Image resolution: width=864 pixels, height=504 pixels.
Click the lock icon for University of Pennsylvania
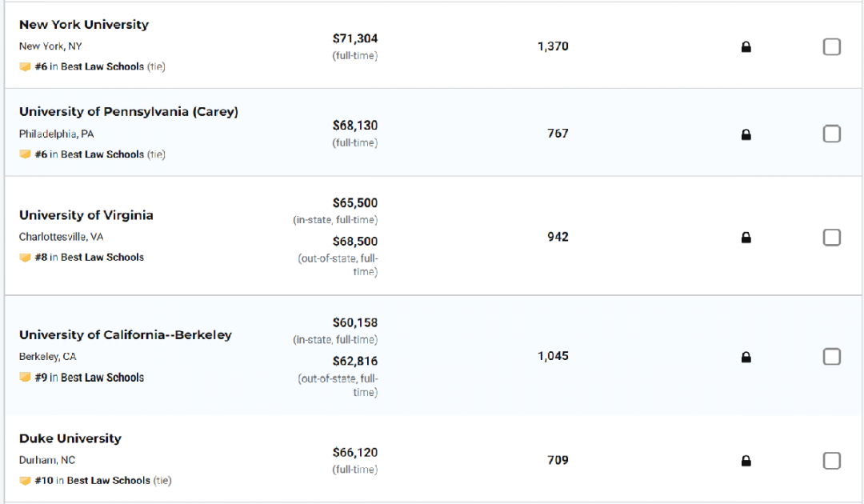pyautogui.click(x=746, y=134)
